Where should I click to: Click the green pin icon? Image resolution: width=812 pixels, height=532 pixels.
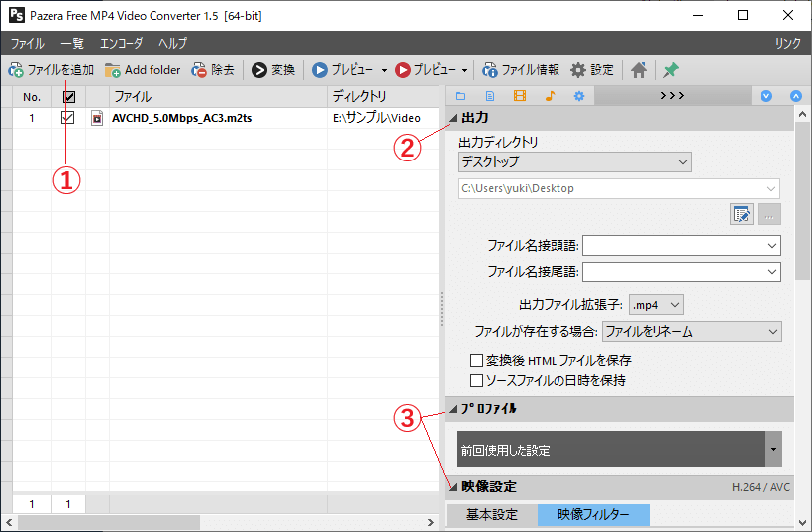tap(671, 70)
